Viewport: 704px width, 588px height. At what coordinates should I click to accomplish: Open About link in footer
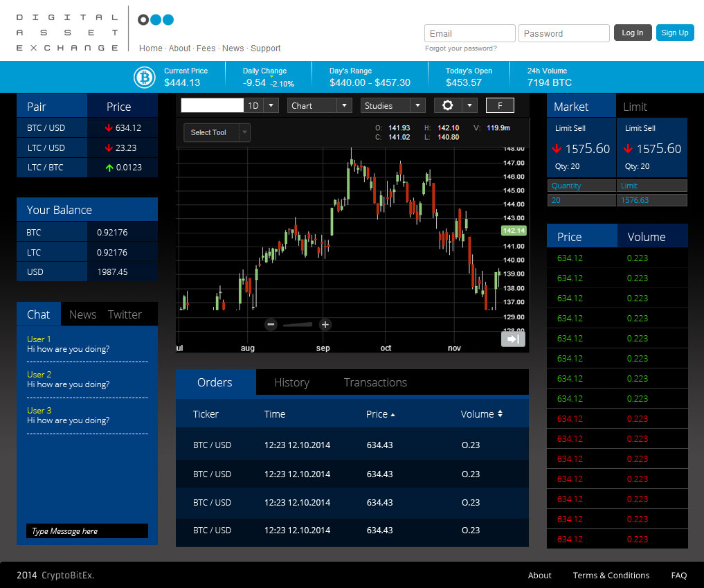click(x=540, y=576)
